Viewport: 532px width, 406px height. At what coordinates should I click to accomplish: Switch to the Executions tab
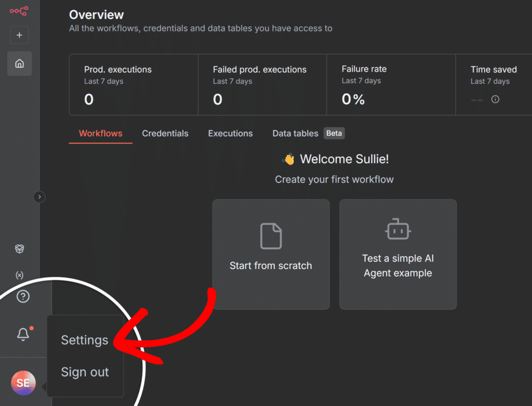pos(230,134)
